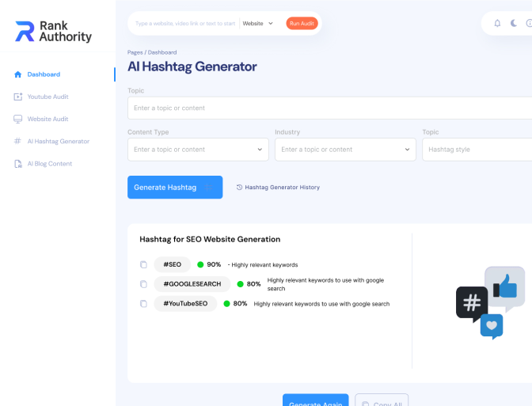532x406 pixels.
Task: Click the Website Audit monitor icon
Action: [x=18, y=119]
